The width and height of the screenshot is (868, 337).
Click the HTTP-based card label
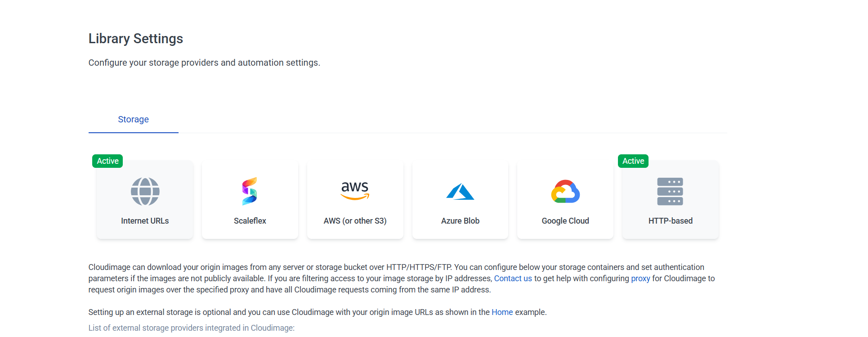[x=670, y=221]
